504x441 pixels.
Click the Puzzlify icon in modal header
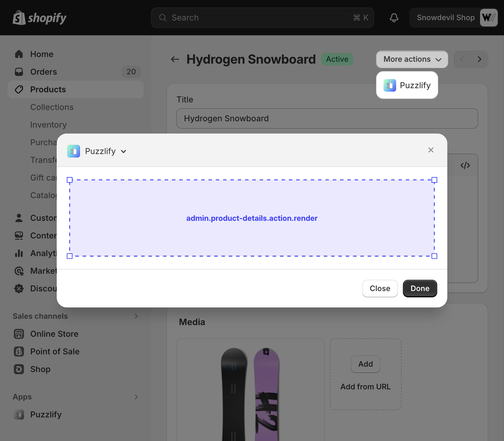coord(74,151)
